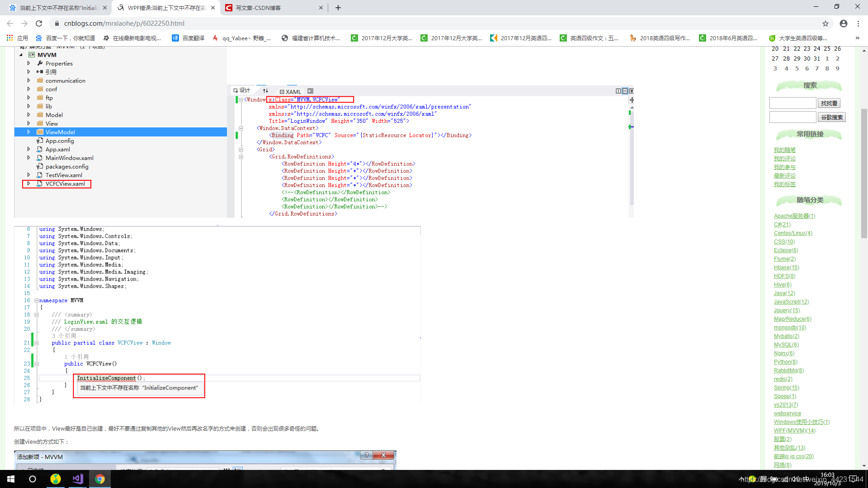Reload the page with refresh icon
The width and height of the screenshot is (868, 488).
point(39,23)
